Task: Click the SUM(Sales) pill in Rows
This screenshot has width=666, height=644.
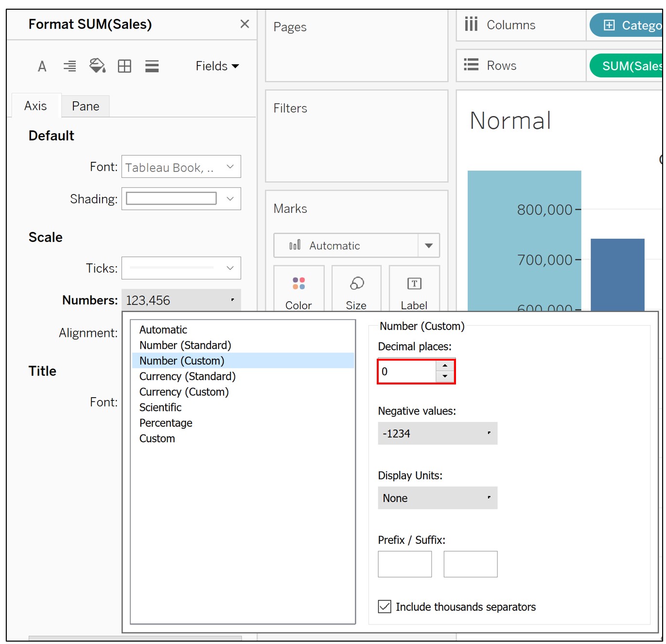Action: click(627, 66)
